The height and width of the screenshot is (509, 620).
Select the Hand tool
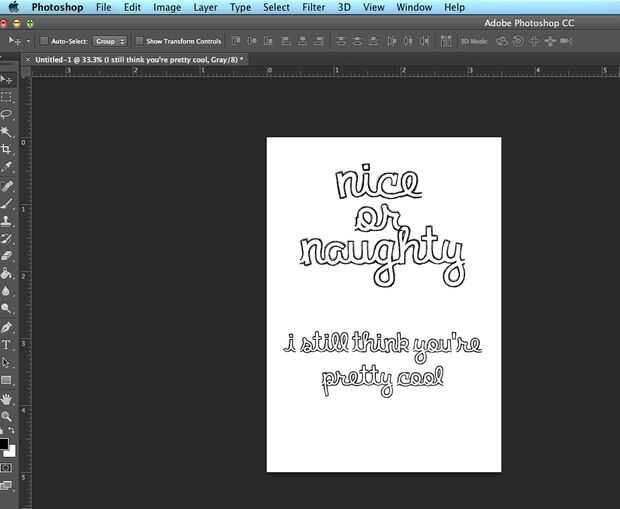click(x=6, y=399)
